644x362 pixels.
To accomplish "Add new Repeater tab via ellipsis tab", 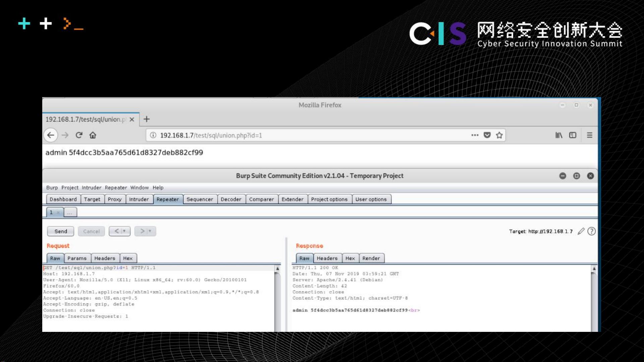I will pyautogui.click(x=70, y=212).
